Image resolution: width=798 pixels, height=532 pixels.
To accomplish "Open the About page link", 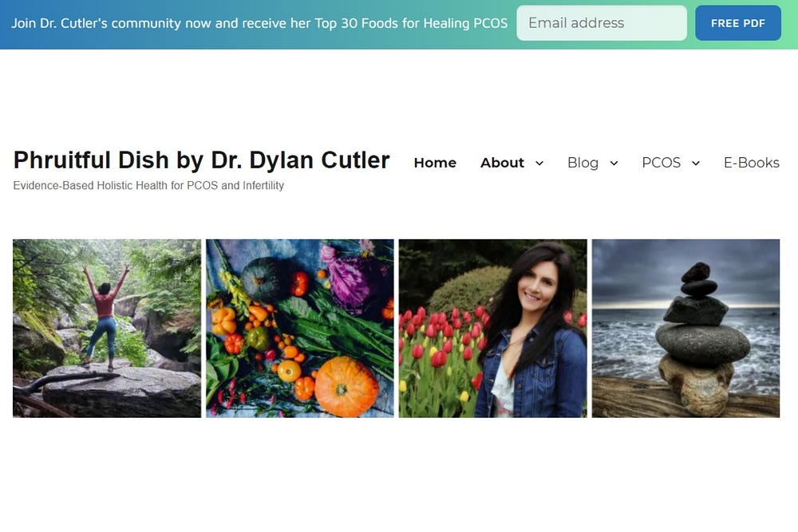I will 502,163.
